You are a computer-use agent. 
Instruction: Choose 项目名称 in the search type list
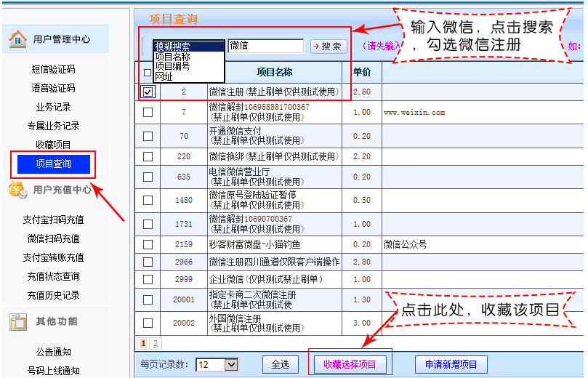pos(189,57)
